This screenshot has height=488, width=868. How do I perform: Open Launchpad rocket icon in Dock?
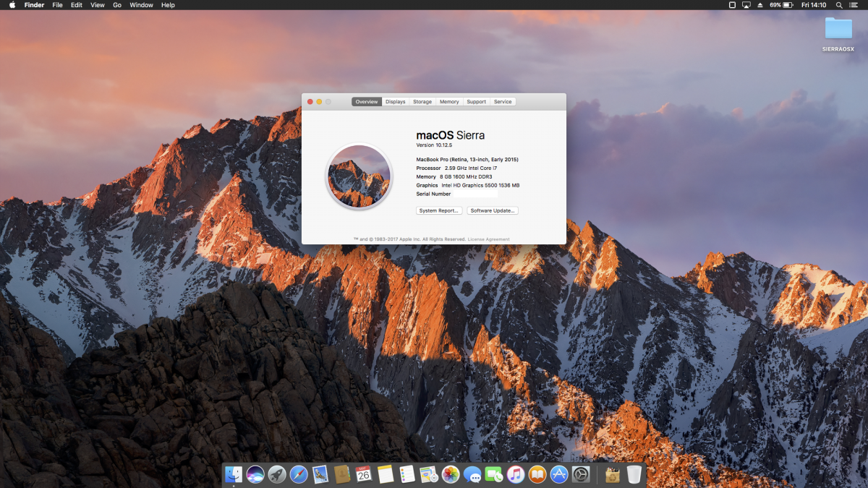[x=276, y=474]
